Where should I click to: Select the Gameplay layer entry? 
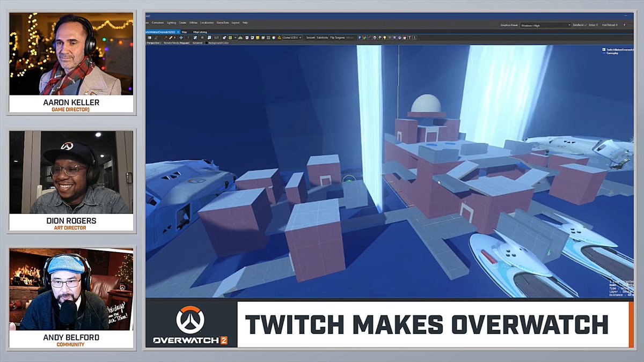612,54
